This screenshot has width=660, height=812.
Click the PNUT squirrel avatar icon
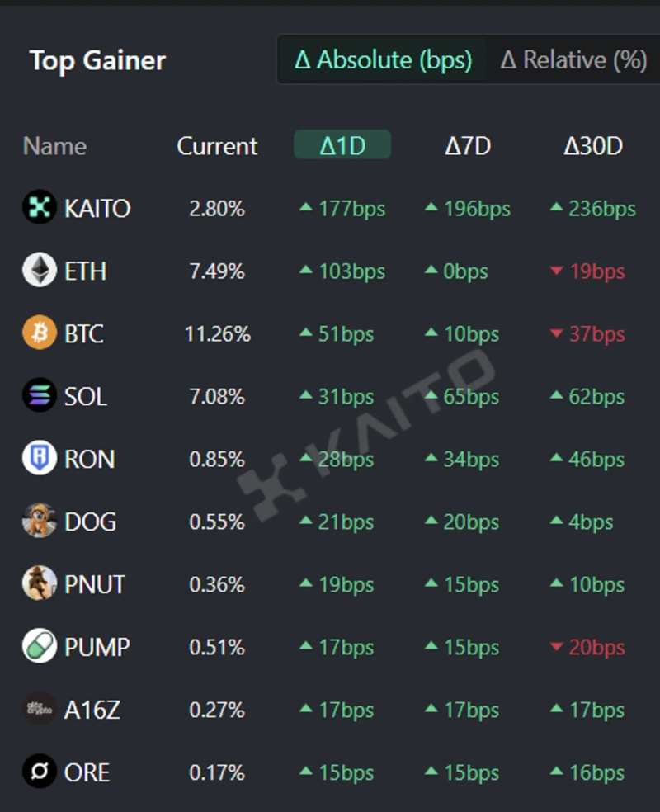click(x=39, y=584)
